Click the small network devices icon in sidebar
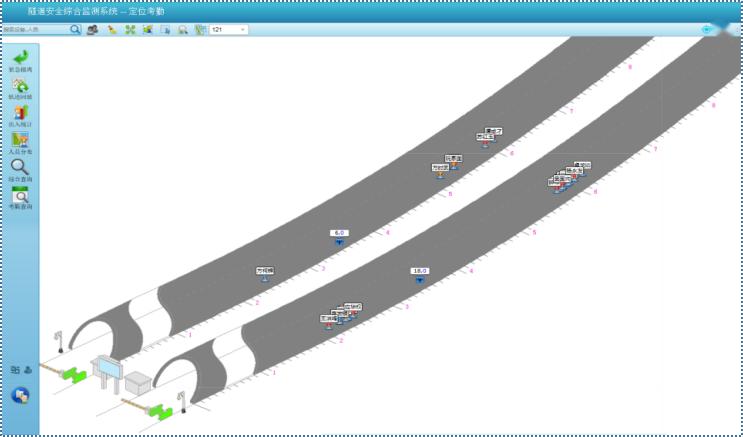The height and width of the screenshot is (437, 743). click(15, 370)
